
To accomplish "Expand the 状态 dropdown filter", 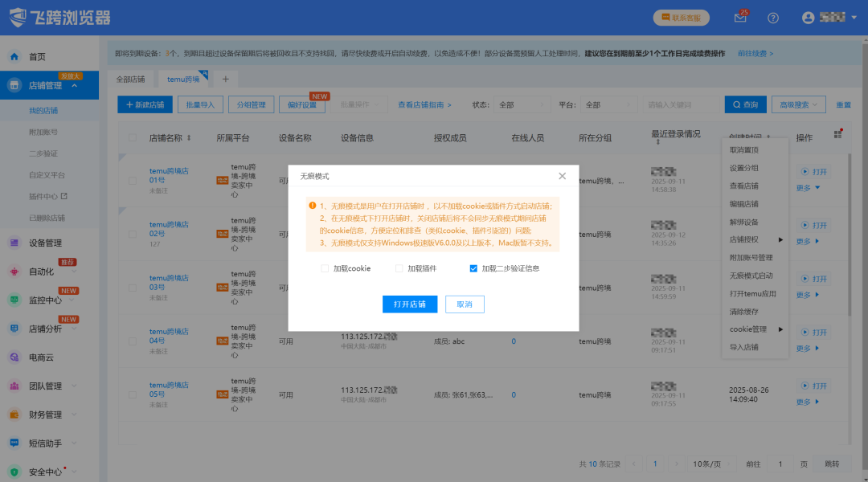I will (521, 104).
